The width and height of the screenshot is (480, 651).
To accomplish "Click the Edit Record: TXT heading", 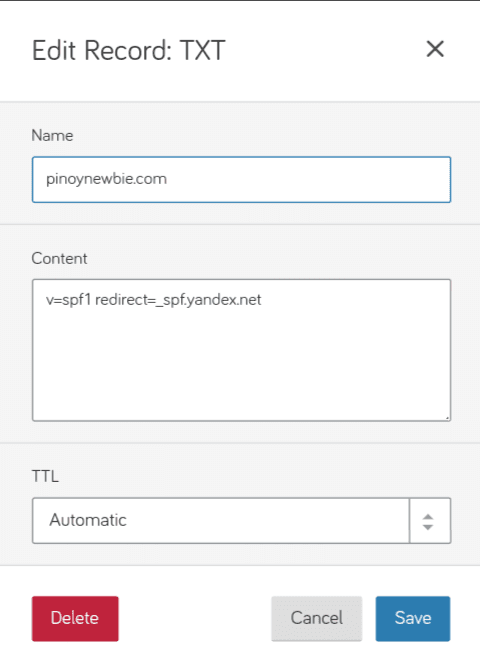I will click(x=129, y=50).
